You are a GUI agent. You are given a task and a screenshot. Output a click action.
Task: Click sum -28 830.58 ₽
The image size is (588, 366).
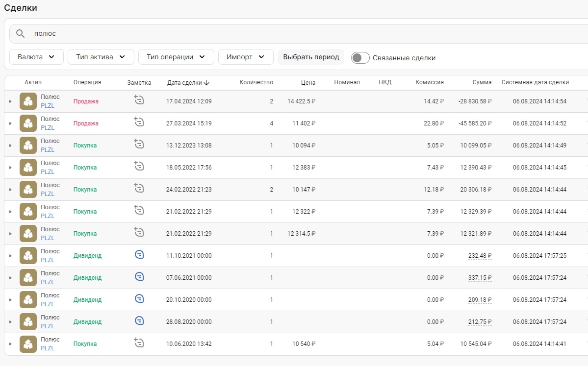475,101
